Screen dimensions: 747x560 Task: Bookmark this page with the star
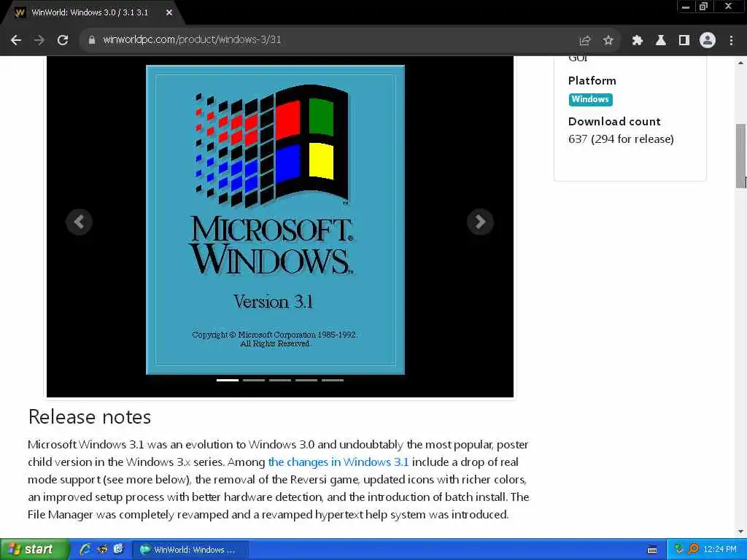(x=608, y=41)
